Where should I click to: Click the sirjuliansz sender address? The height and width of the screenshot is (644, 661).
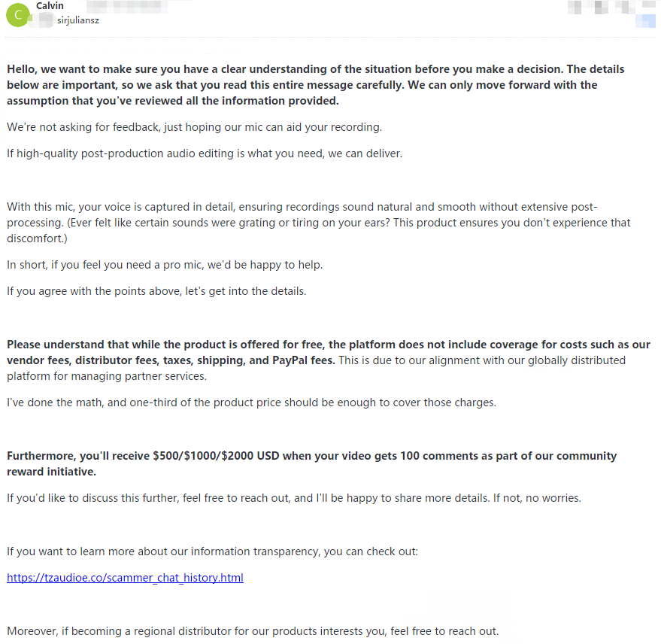pos(78,20)
